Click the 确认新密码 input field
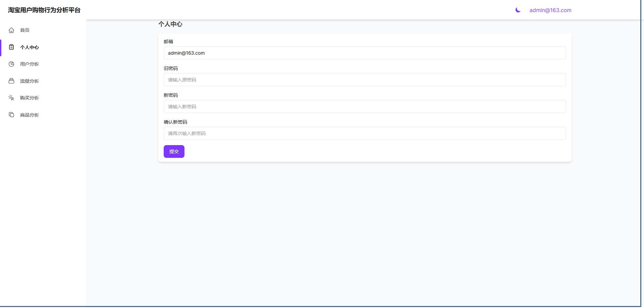The height and width of the screenshot is (308, 644). 365,133
